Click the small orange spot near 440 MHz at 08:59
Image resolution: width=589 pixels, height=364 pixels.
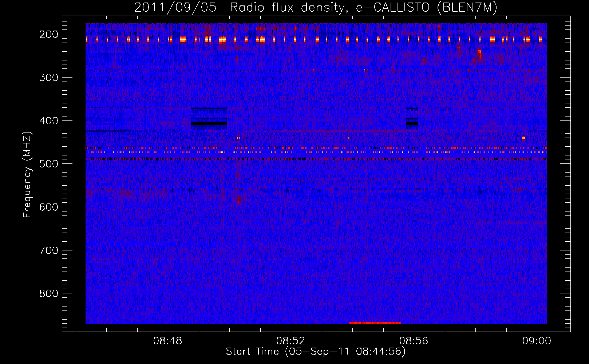tap(523, 138)
